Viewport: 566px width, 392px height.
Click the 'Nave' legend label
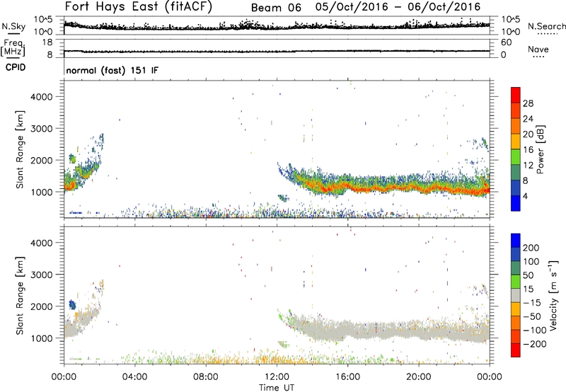coord(538,49)
